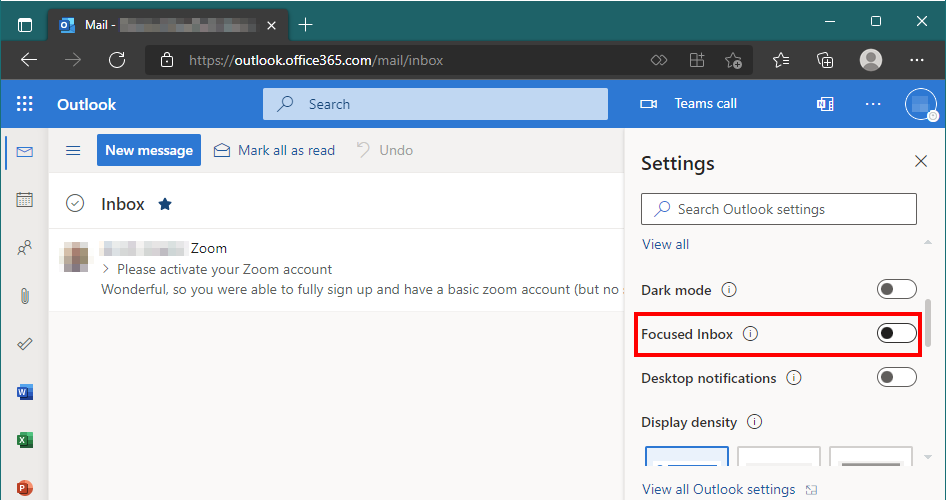This screenshot has height=500, width=946.
Task: Open the Outlook app launcher grid
Action: click(25, 104)
